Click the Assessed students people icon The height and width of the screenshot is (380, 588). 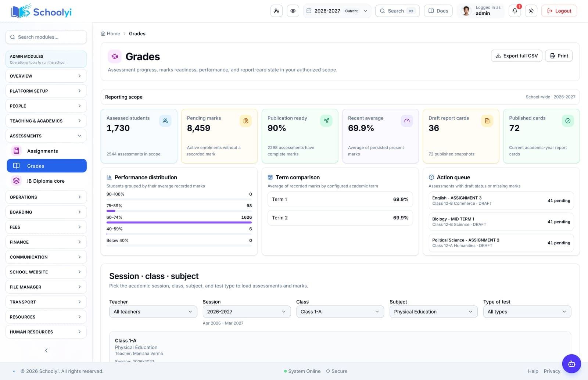point(165,121)
